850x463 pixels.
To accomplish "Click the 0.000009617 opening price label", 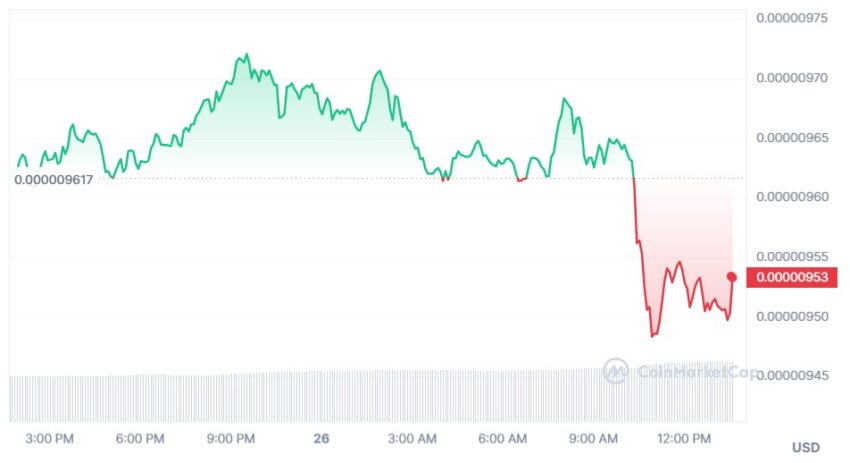I will [x=54, y=179].
